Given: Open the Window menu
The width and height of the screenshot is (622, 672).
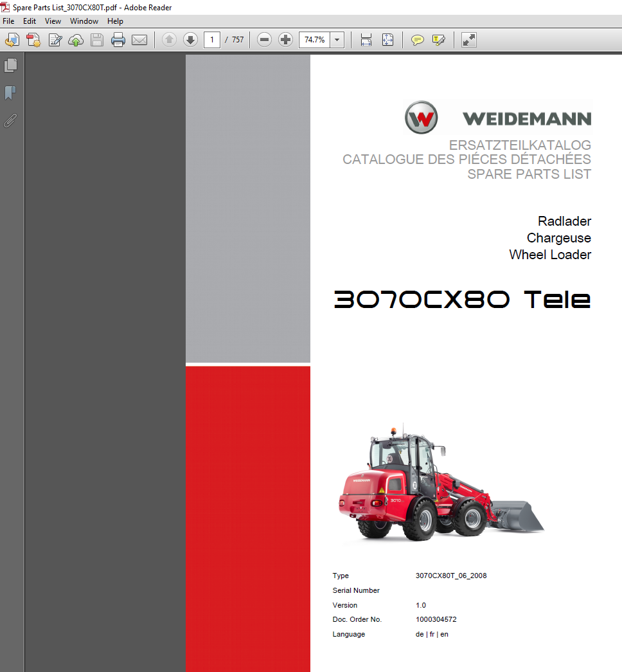Looking at the screenshot, I should click(x=84, y=21).
